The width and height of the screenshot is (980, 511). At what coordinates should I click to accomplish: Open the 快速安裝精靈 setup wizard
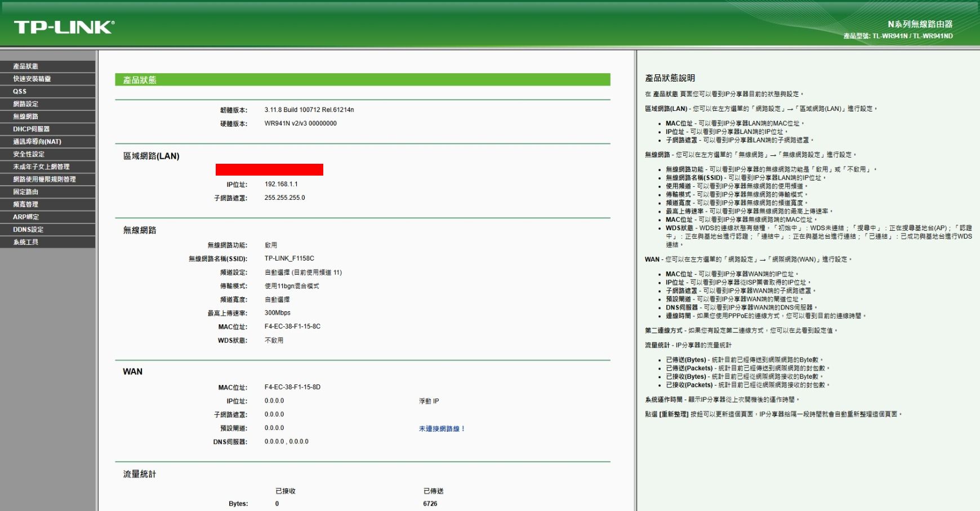tap(31, 79)
